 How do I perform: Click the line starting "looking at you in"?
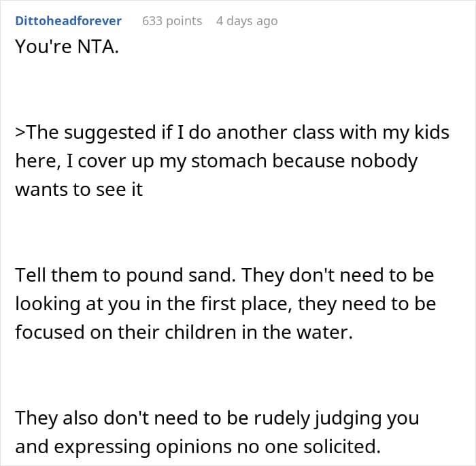tap(224, 305)
